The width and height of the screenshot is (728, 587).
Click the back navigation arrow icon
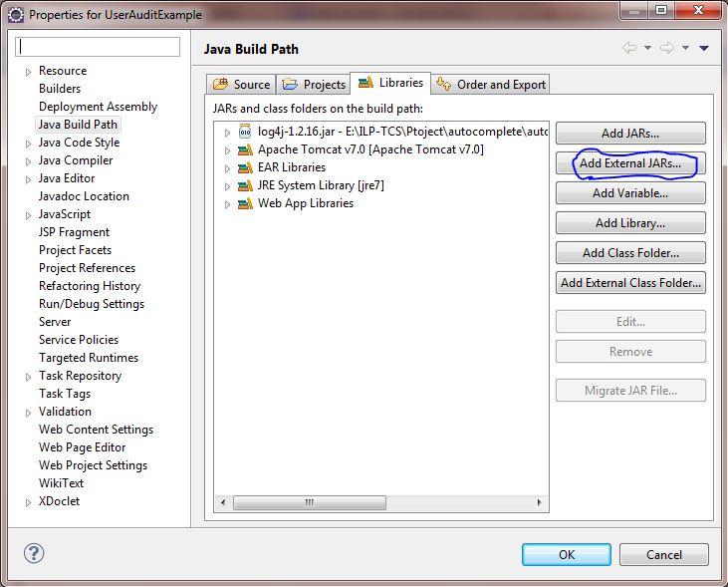[x=629, y=48]
